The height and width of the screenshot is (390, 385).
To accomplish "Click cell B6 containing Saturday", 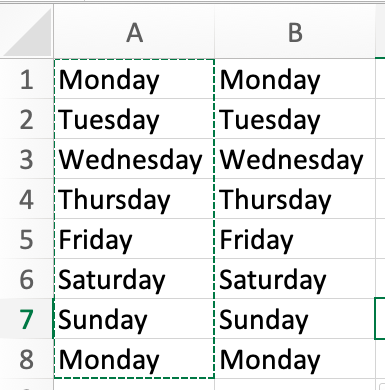I will pos(295,279).
